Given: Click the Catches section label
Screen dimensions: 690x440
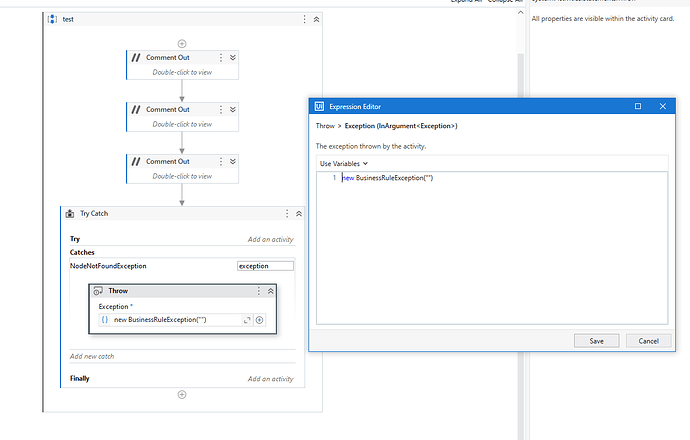Looking at the screenshot, I should coord(82,253).
